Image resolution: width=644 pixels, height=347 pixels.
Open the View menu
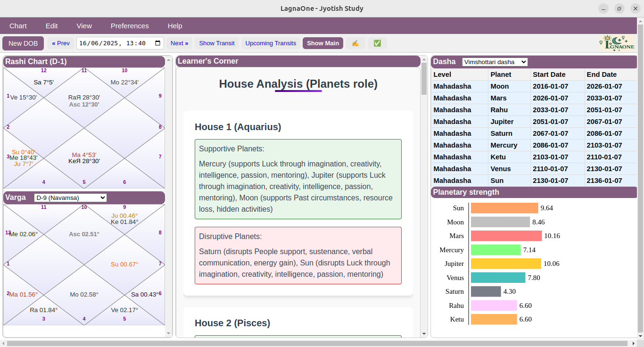(84, 26)
